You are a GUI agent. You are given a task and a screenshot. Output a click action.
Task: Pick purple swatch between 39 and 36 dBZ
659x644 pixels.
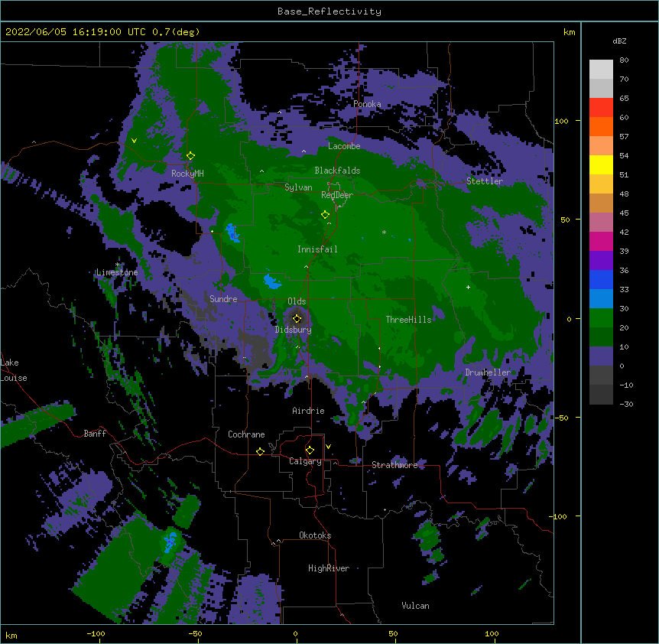click(x=601, y=261)
